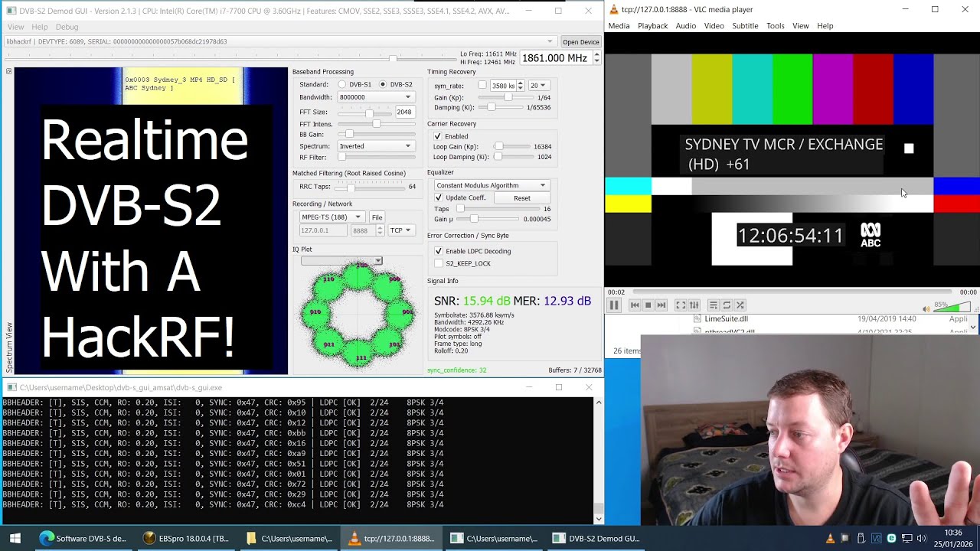Open taskbar clock showing 10:36
The width and height of the screenshot is (980, 551).
(953, 538)
